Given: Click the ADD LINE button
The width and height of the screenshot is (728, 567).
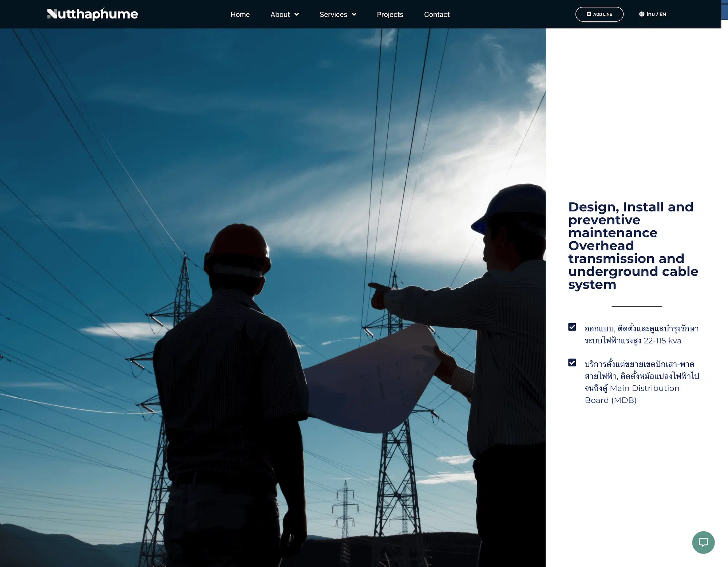Looking at the screenshot, I should pos(599,14).
